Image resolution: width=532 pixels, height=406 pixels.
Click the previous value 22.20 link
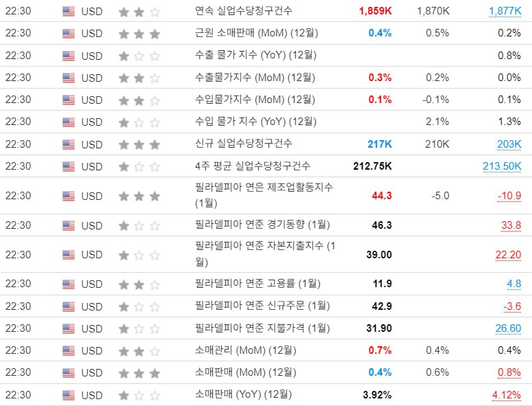pos(508,255)
